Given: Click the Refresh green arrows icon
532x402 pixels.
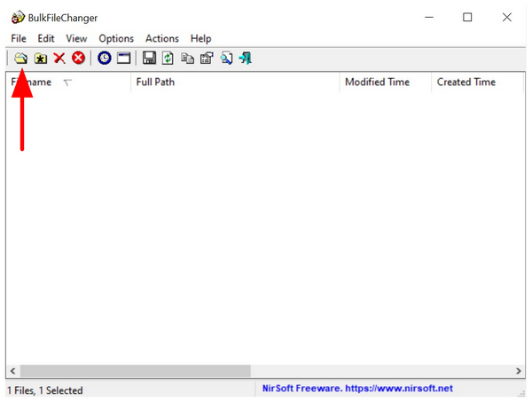Looking at the screenshot, I should tap(168, 58).
